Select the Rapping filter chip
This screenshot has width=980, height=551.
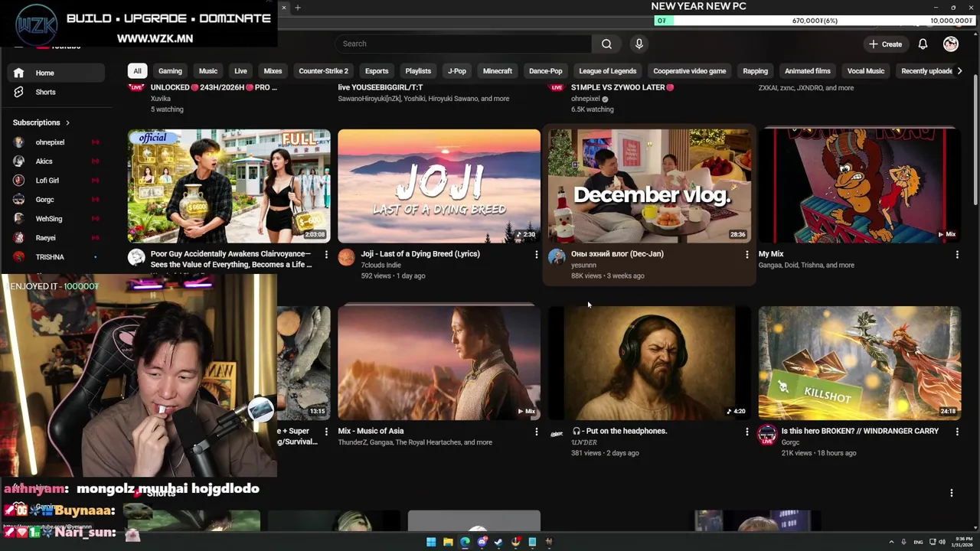pos(755,71)
